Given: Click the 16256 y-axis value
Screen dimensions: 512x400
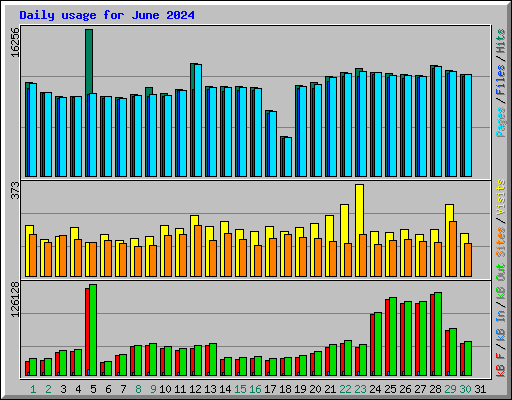Looking at the screenshot, I should pyautogui.click(x=15, y=42).
